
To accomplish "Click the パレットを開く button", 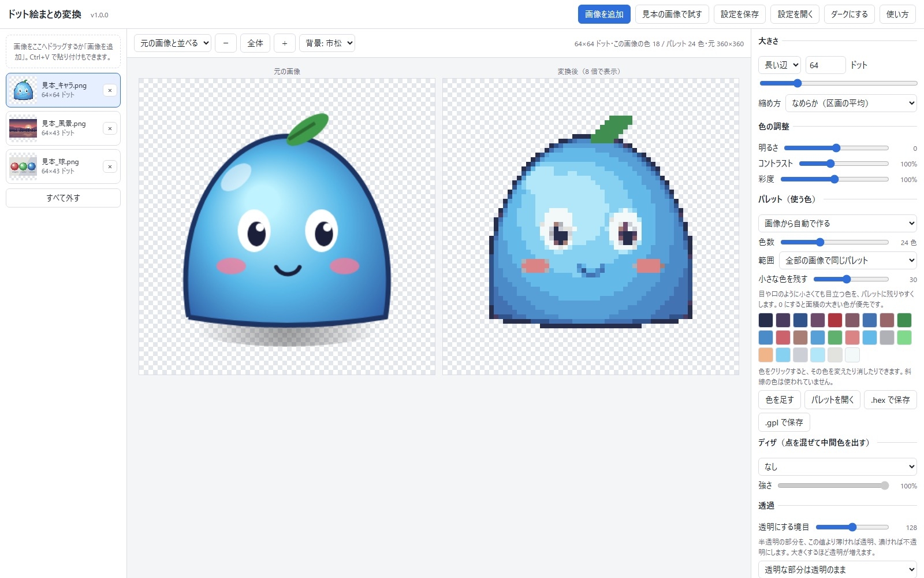I will tap(832, 399).
